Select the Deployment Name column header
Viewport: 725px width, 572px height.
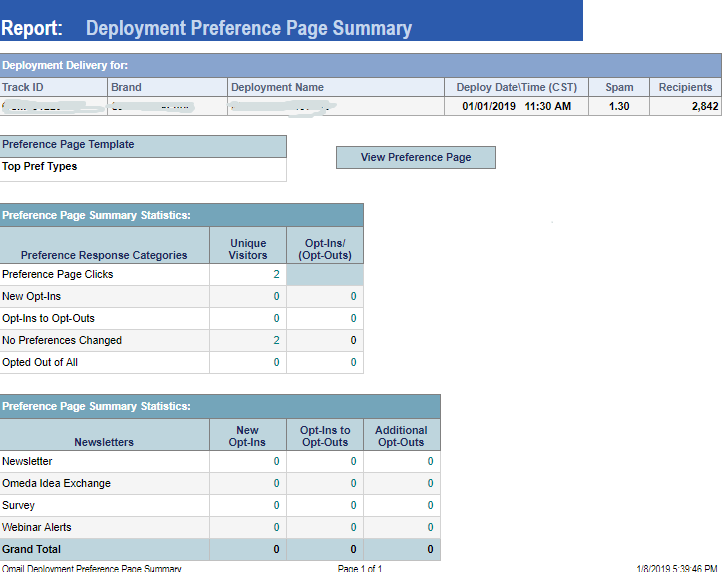click(x=277, y=88)
